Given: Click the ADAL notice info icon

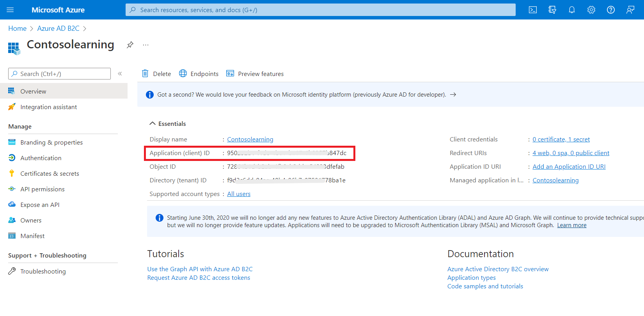Looking at the screenshot, I should point(160,218).
